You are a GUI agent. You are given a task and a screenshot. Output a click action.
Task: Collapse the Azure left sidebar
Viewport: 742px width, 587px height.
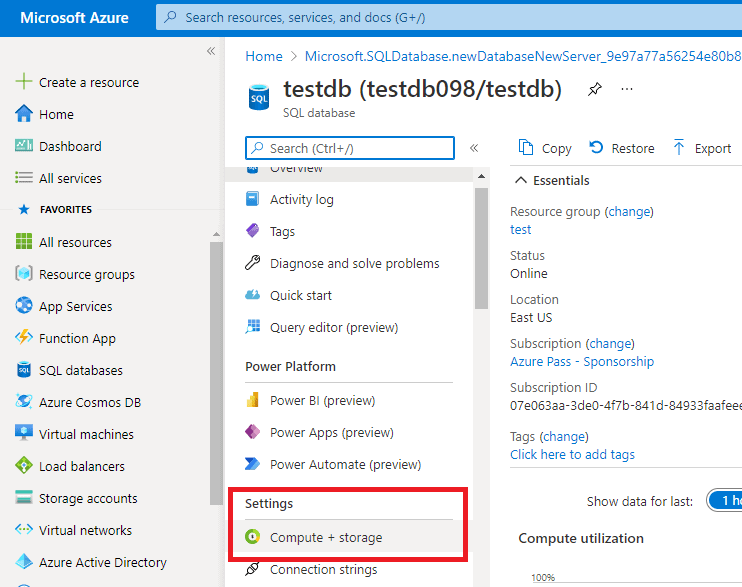point(211,51)
